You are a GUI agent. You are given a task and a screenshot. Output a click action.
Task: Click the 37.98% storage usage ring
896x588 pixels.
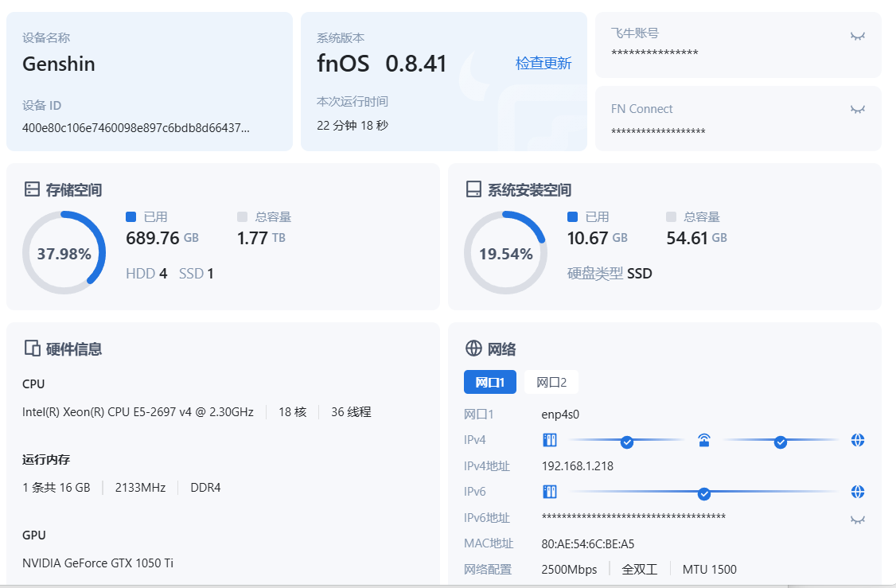pos(64,253)
